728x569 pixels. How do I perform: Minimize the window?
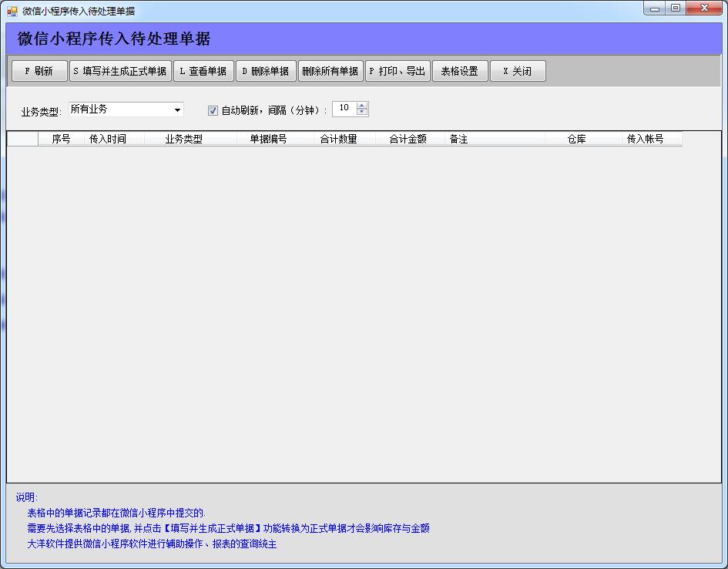655,8
